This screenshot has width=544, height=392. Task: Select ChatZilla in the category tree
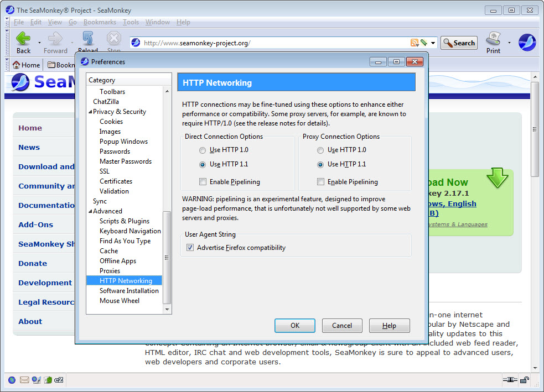pos(106,102)
